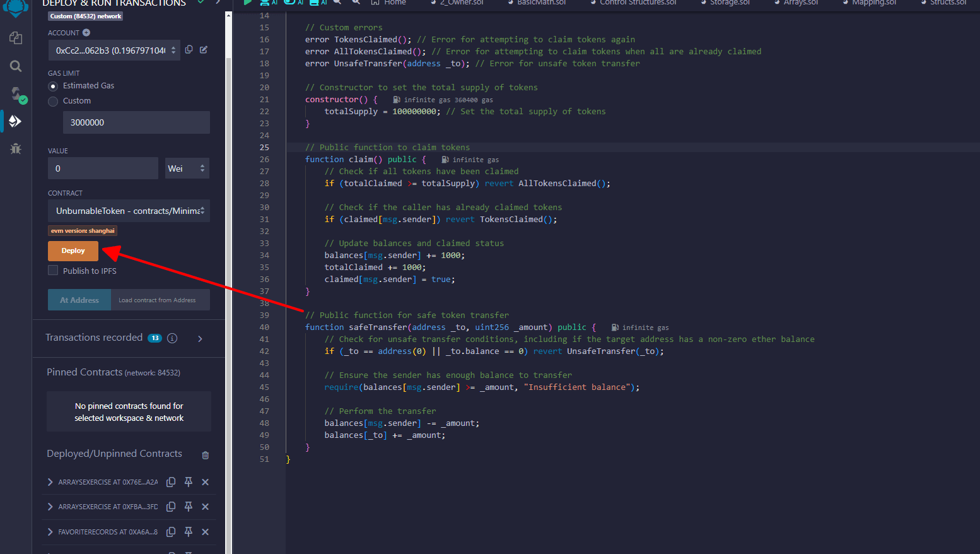The image size is (980, 554).
Task: Click the VALUE amount input field
Action: (103, 168)
